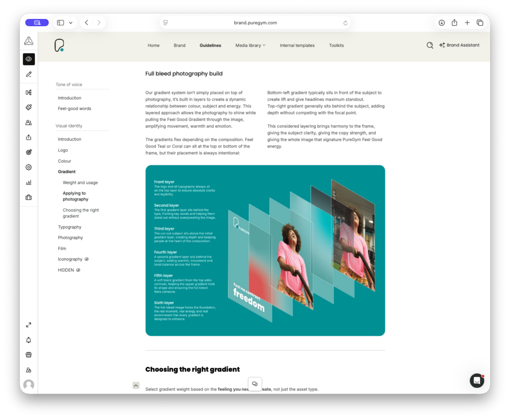Open the chat bubble widget at bottom right
This screenshot has height=420, width=510.
click(x=477, y=380)
